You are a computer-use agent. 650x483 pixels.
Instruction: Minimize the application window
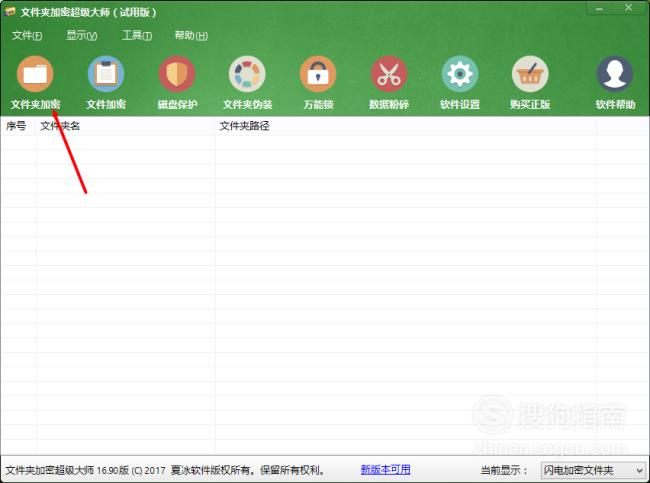click(x=600, y=8)
